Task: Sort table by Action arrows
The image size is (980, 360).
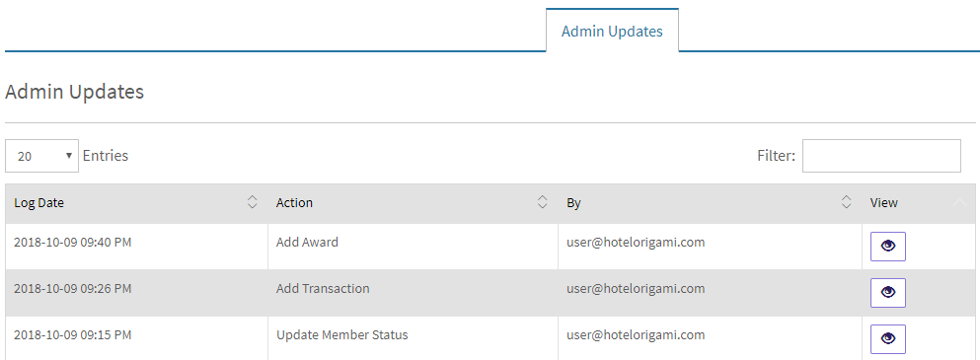Action: (543, 202)
